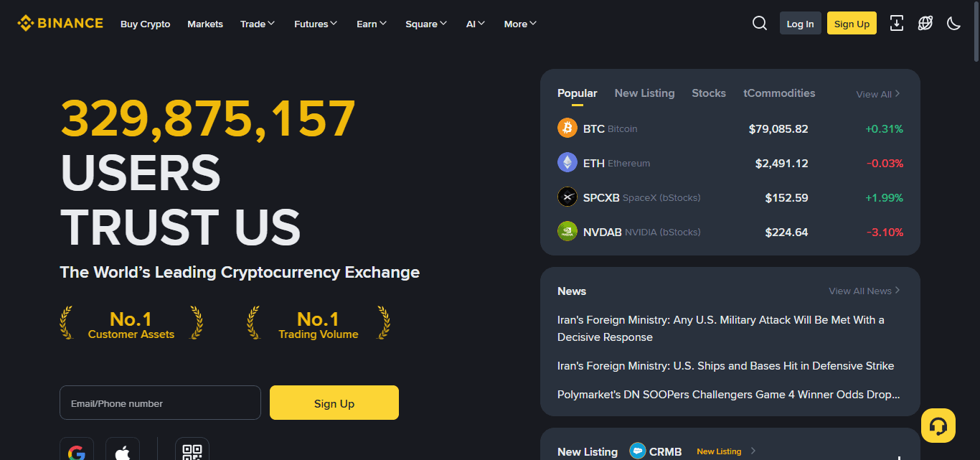Click the NVDAB NVIDIA icon
Viewport: 980px width, 460px height.
coord(567,232)
